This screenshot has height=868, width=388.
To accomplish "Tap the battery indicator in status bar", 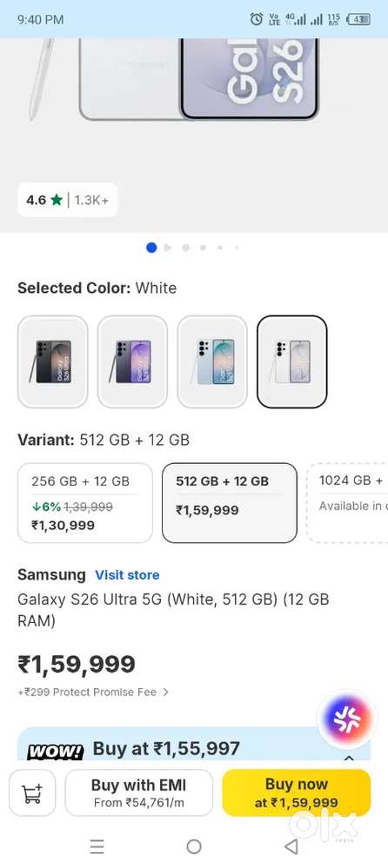I will [358, 19].
